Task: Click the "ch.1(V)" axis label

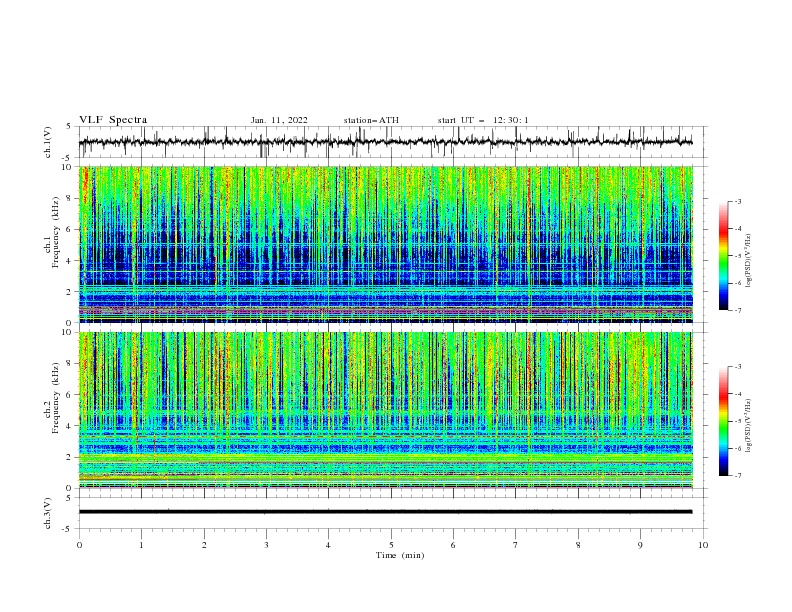Action: [48, 142]
